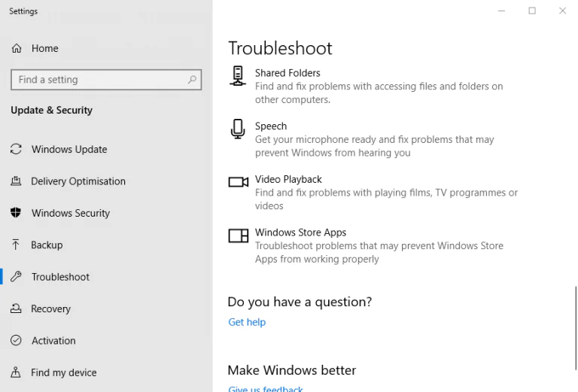Open the Get help link

[x=247, y=321]
